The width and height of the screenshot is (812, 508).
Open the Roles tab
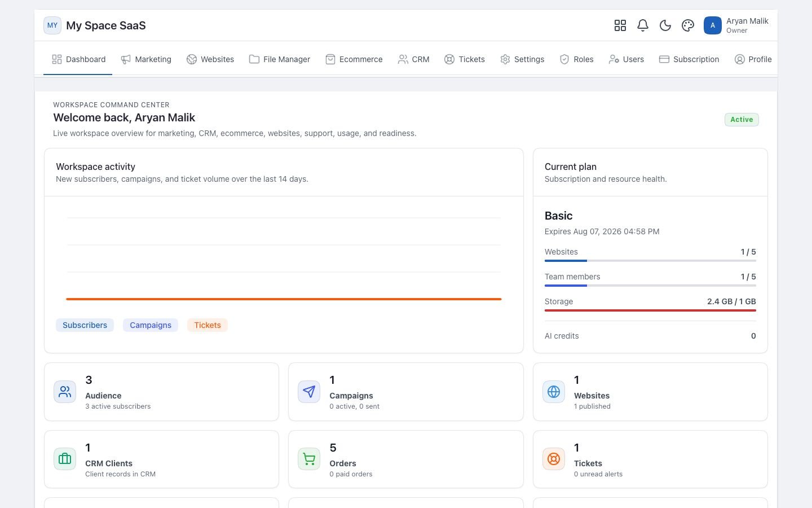pos(576,59)
